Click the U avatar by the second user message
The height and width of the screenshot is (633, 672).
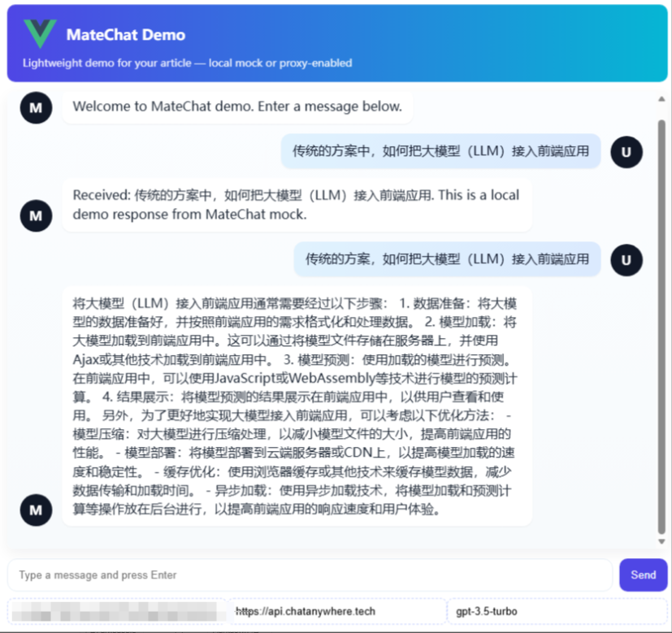626,260
